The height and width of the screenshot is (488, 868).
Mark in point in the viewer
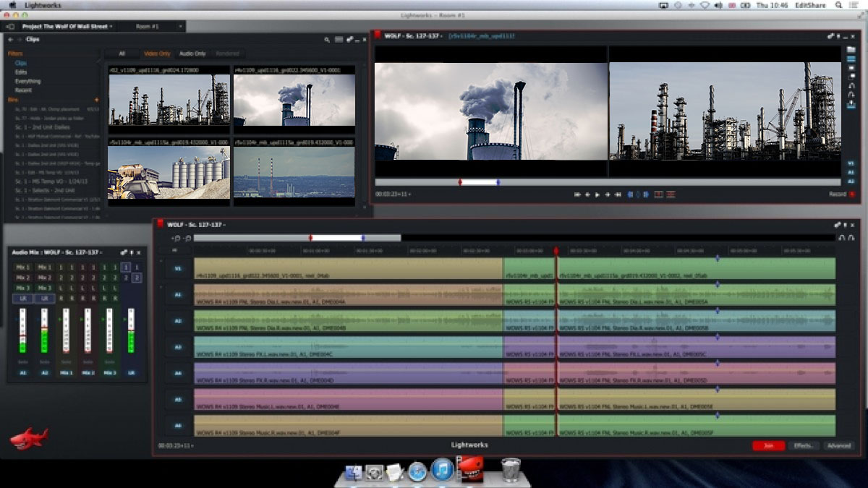point(630,194)
